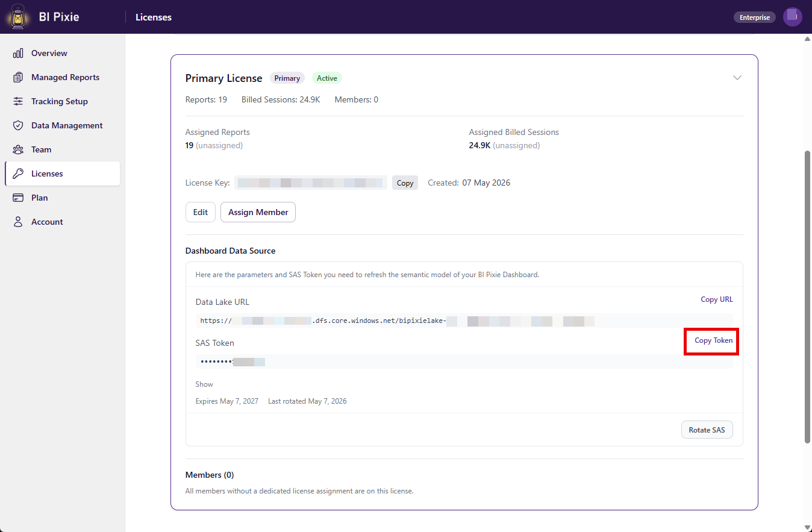Click the Overview bar chart icon
This screenshot has height=532, width=812.
(x=18, y=53)
